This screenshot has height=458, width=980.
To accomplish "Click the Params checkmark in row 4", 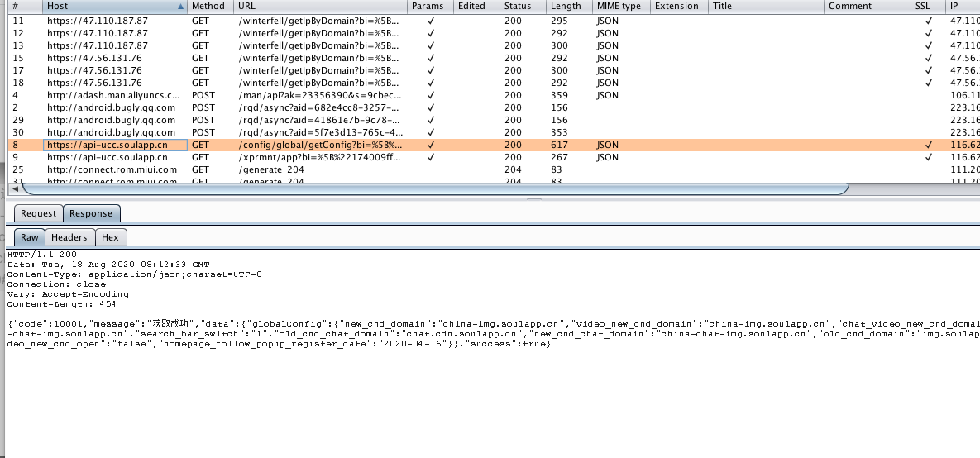I will pyautogui.click(x=431, y=95).
